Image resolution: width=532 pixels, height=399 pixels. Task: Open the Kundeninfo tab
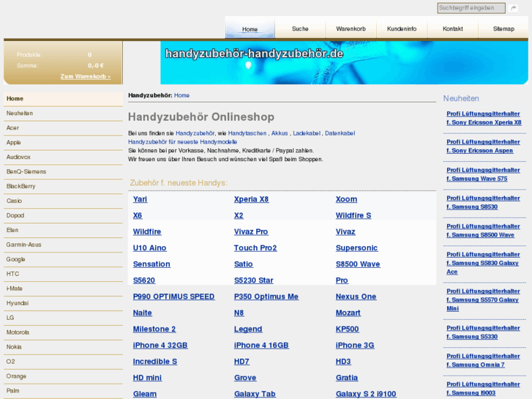(x=402, y=29)
